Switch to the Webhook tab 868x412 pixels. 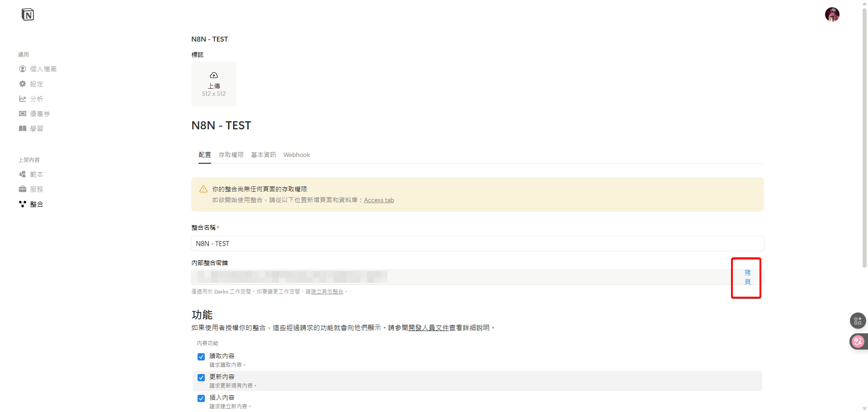(296, 155)
